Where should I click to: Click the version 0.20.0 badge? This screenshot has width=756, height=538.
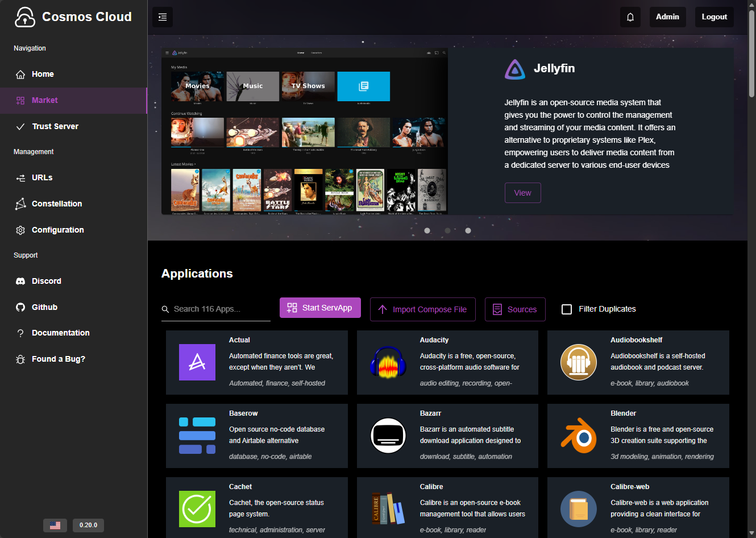tap(88, 525)
